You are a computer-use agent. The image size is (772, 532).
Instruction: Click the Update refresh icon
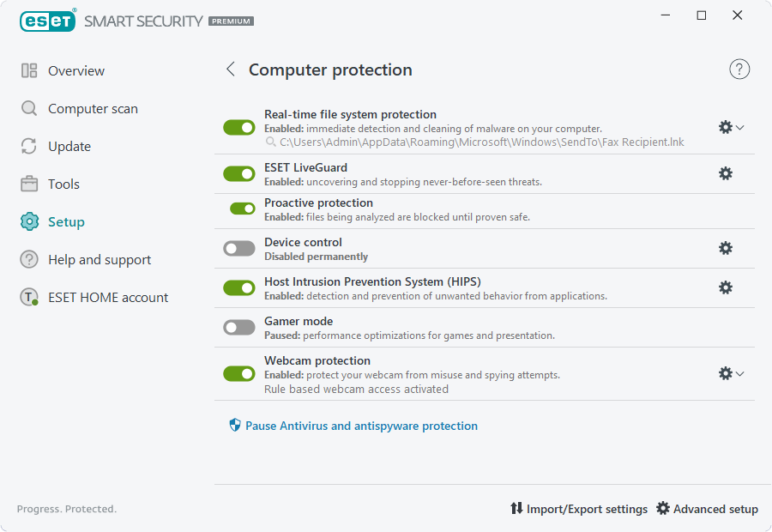(27, 146)
